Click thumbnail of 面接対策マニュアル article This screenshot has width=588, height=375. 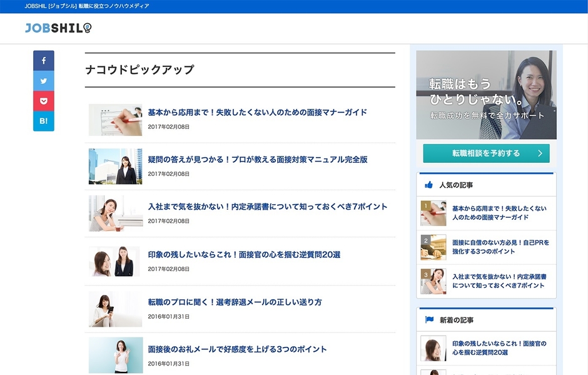point(115,167)
